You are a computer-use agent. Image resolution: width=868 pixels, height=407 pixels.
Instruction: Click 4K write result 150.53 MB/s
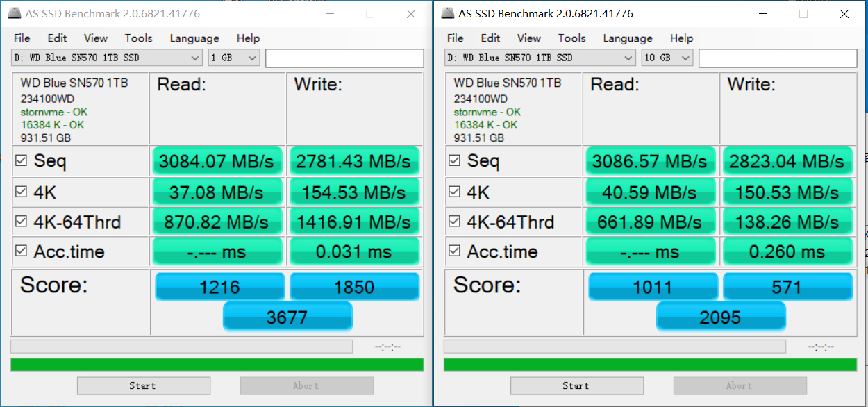pos(787,192)
